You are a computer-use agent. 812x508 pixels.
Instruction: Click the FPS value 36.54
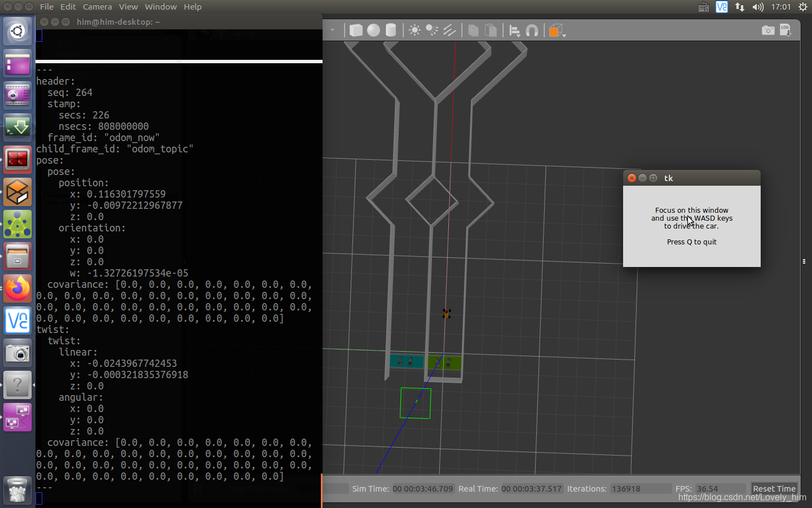(x=719, y=489)
